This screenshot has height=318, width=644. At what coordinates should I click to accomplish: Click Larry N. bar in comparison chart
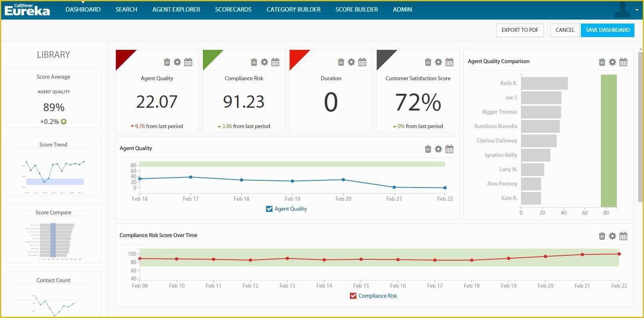(x=533, y=170)
